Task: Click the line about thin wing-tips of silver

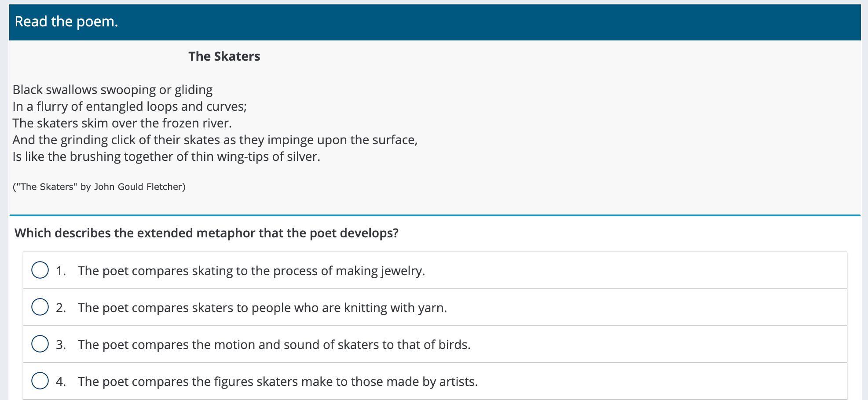Action: point(166,156)
